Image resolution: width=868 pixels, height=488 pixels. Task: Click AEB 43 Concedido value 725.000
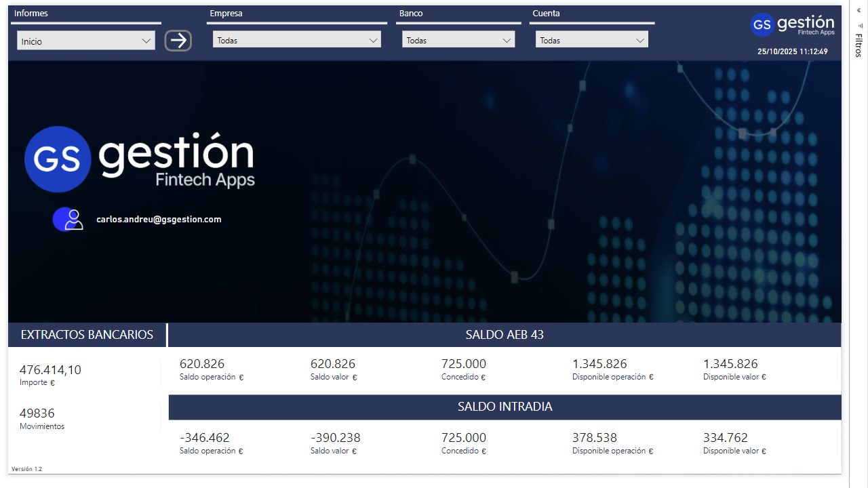pyautogui.click(x=464, y=364)
